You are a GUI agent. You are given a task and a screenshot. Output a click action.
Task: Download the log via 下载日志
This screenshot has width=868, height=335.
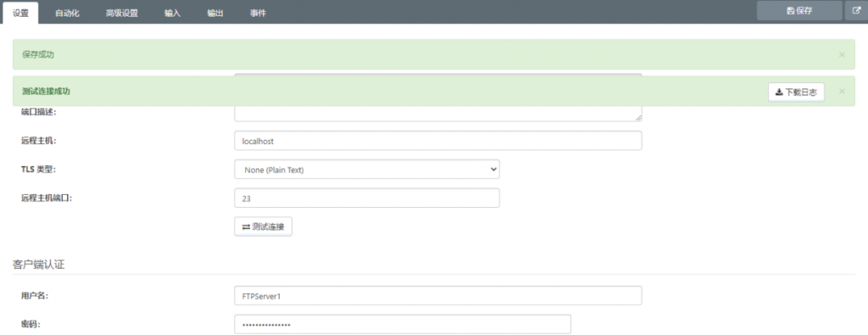(796, 92)
